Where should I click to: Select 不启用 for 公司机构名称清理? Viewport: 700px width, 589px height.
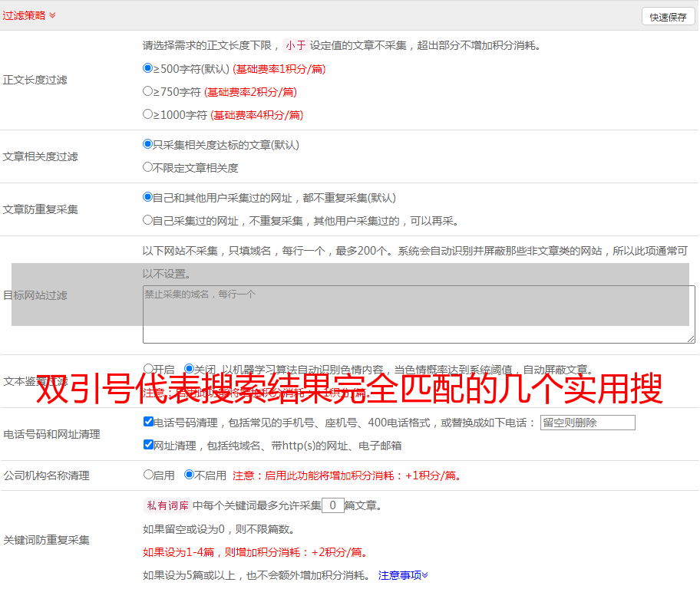pyautogui.click(x=189, y=475)
